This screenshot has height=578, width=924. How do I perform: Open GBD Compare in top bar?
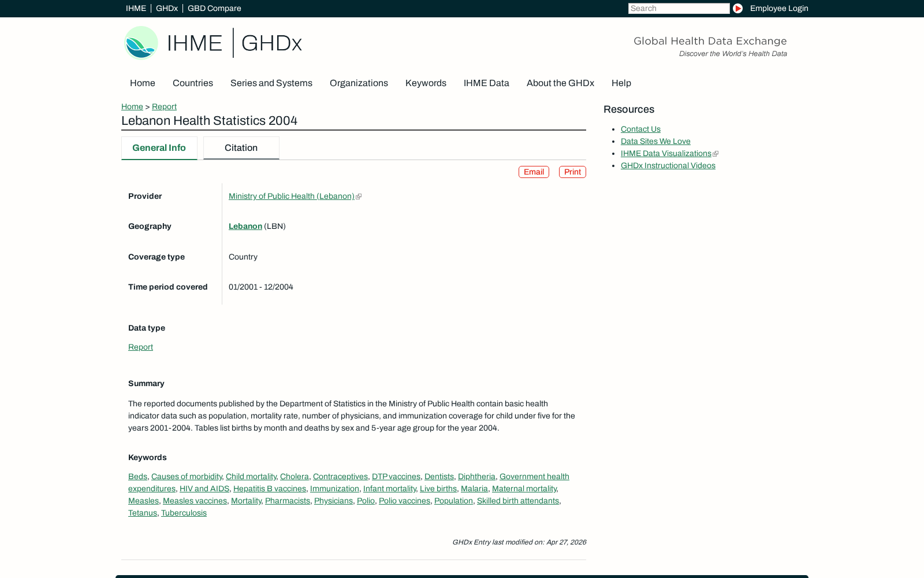click(x=214, y=8)
